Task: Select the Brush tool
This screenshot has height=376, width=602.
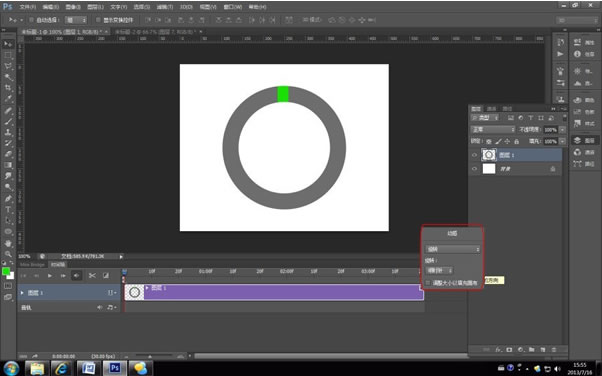Action: [8, 121]
